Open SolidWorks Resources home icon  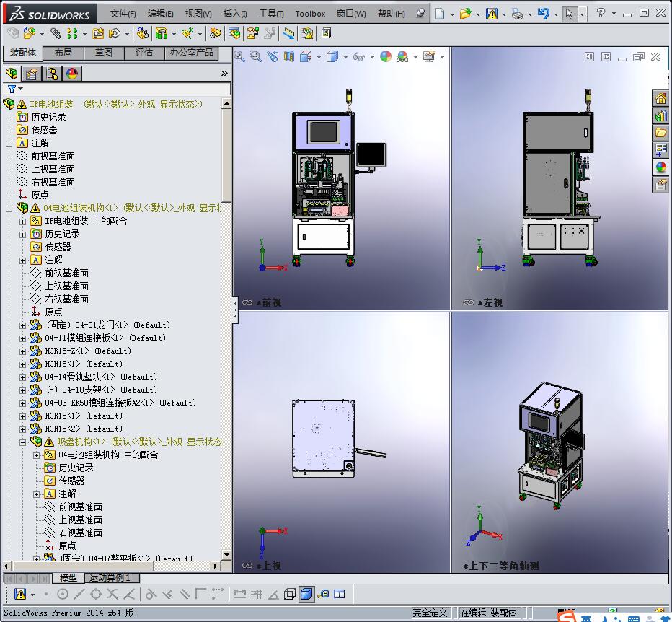coord(660,98)
